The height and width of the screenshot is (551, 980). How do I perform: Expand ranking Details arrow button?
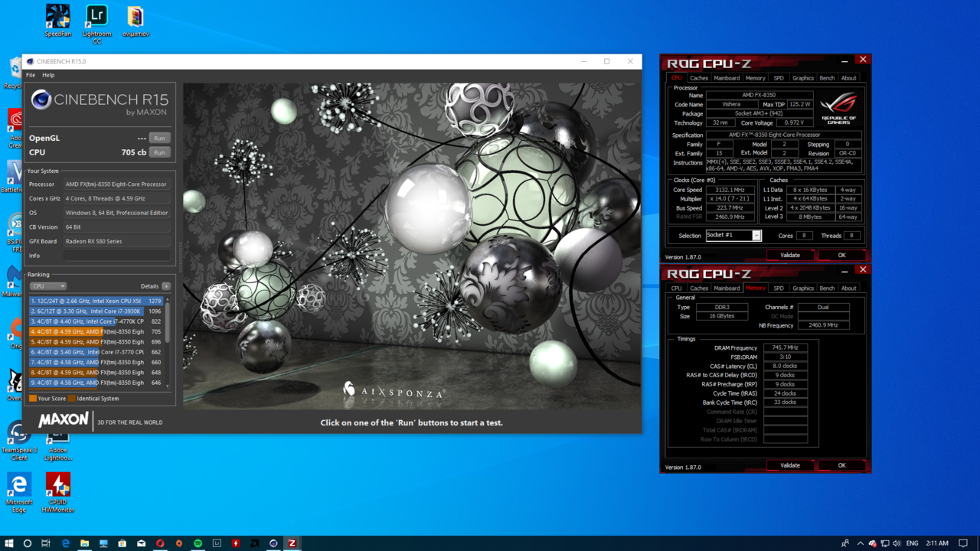tap(166, 286)
